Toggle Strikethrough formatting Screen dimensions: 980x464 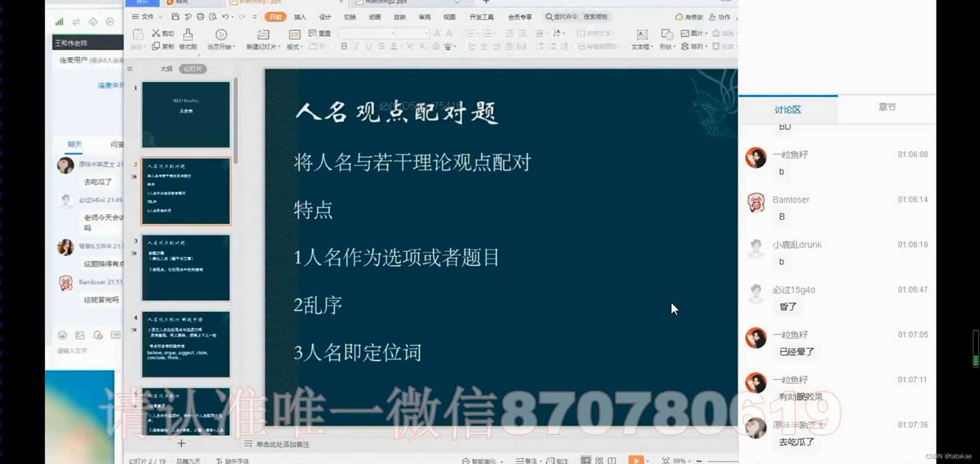coord(381,46)
